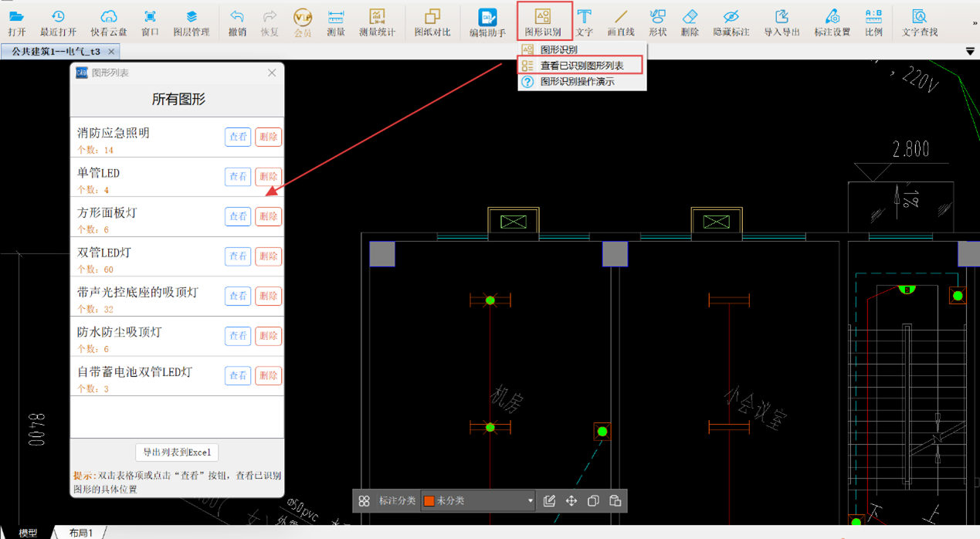Delete the 方形面板灯 entry
The width and height of the screenshot is (980, 539).
point(268,217)
